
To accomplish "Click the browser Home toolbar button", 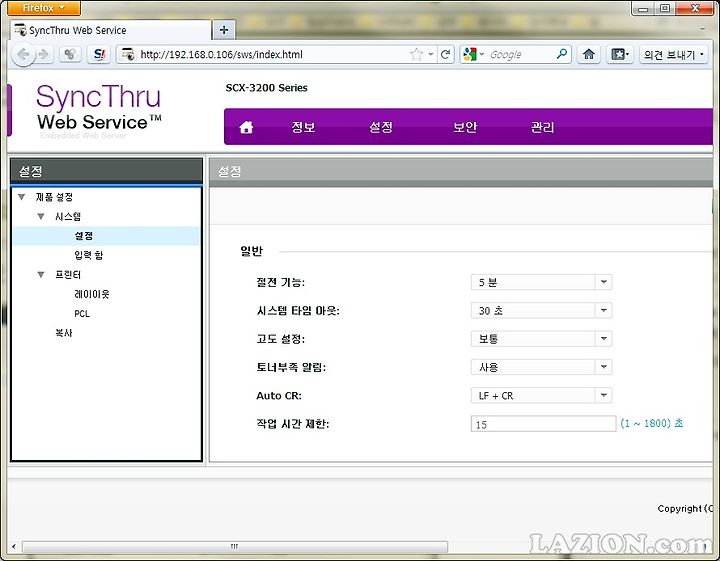I will pos(589,55).
